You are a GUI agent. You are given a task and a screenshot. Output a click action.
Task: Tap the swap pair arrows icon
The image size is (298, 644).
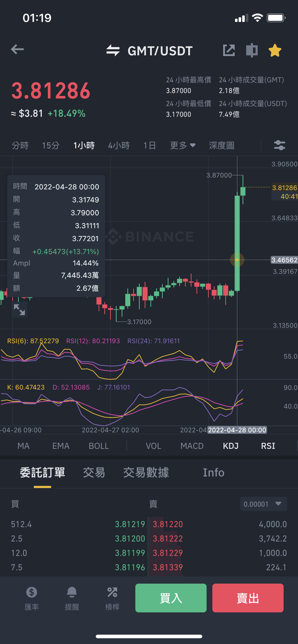coord(113,50)
